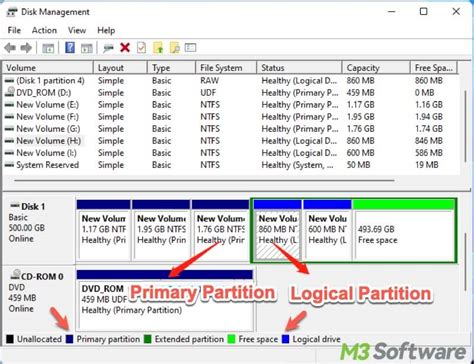Click the CD-ROM 0 DVD 459 MB label

tap(39, 298)
